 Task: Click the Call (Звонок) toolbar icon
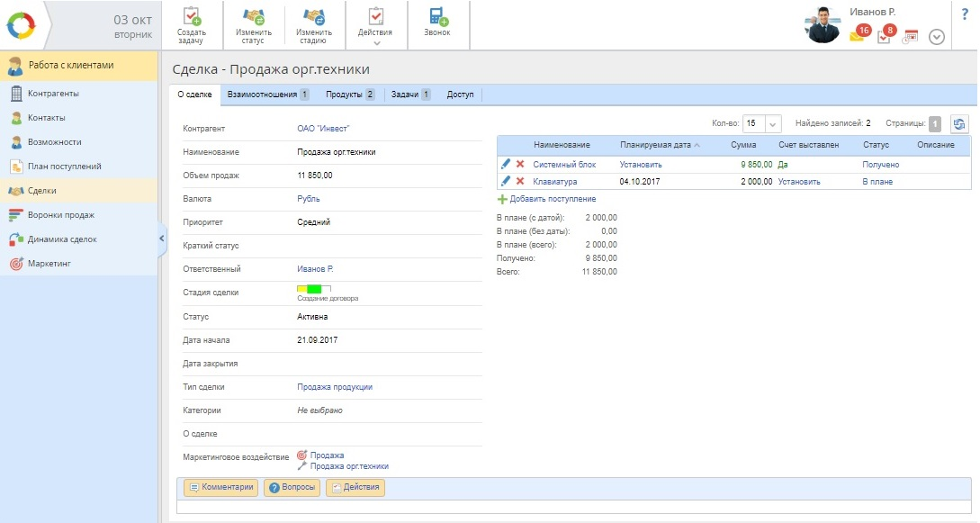tap(437, 17)
